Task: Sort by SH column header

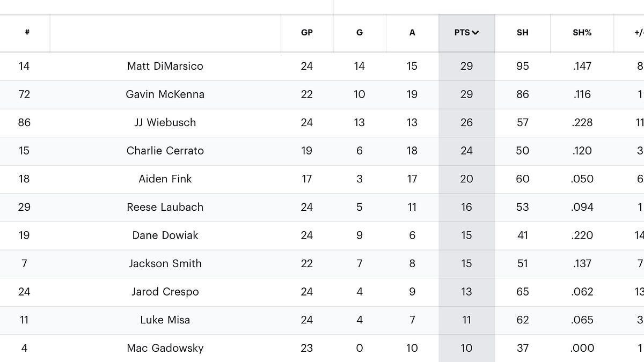Action: point(522,33)
